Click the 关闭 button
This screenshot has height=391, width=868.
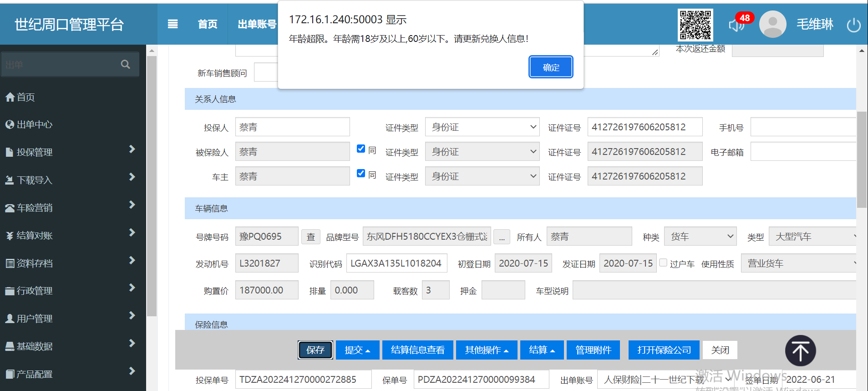[720, 350]
